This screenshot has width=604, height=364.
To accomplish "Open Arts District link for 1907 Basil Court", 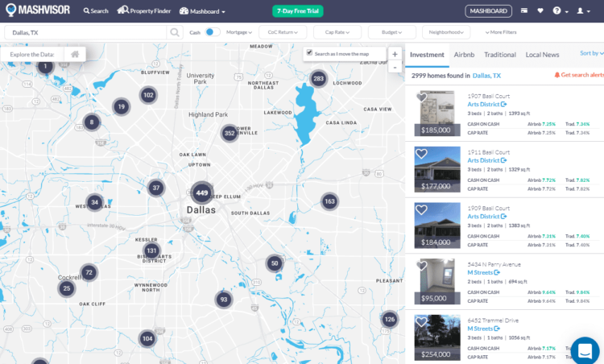I will (x=487, y=105).
